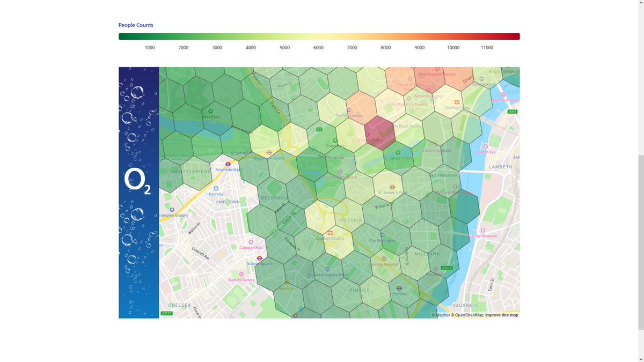
Task: Click the O2 logo banner
Action: 138,193
